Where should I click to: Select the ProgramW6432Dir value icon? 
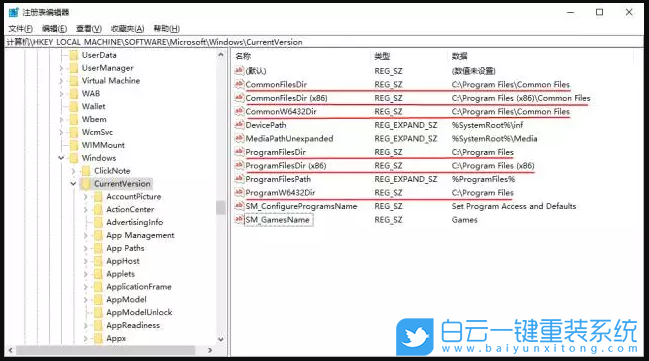239,193
